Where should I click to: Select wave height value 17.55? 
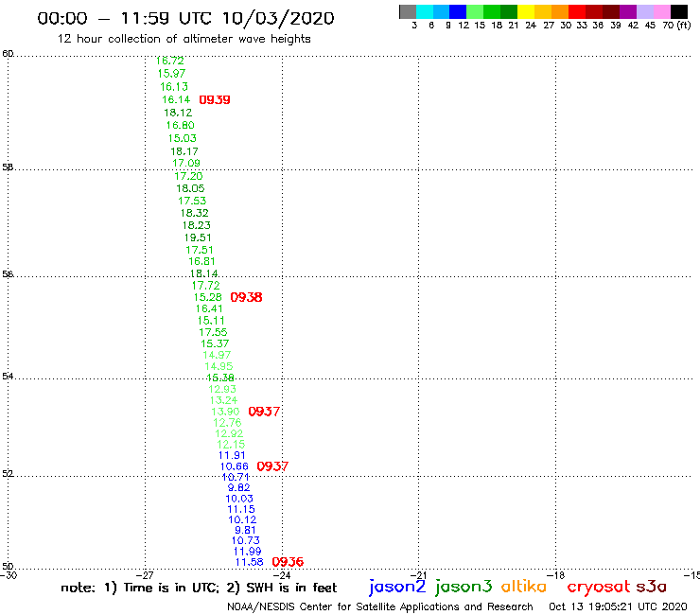(x=213, y=332)
